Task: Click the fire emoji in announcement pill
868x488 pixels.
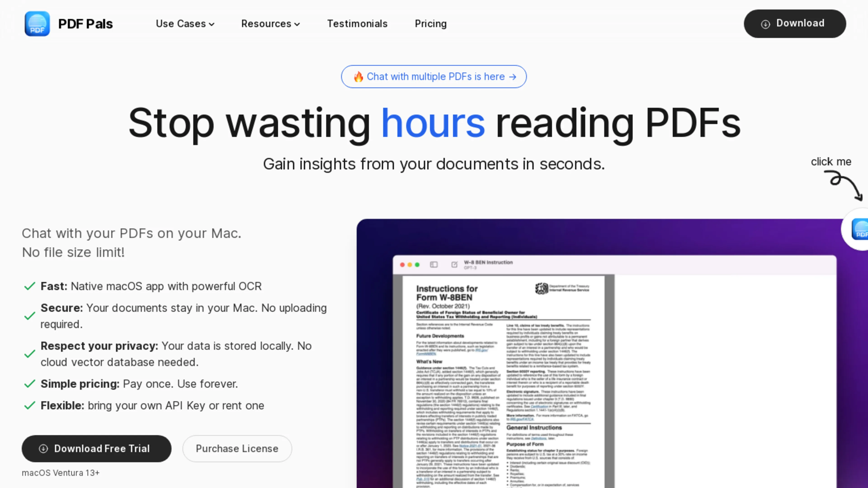Action: 358,77
